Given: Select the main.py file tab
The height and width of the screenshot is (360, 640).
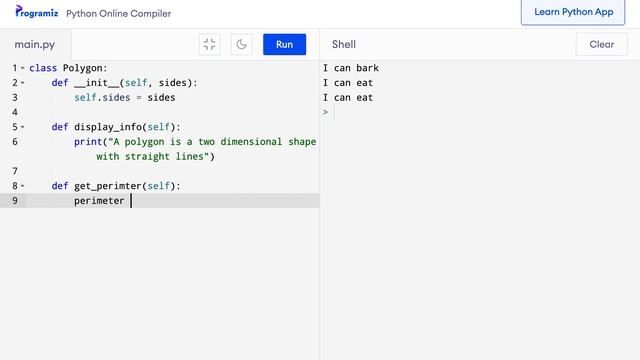Looking at the screenshot, I should tap(35, 44).
